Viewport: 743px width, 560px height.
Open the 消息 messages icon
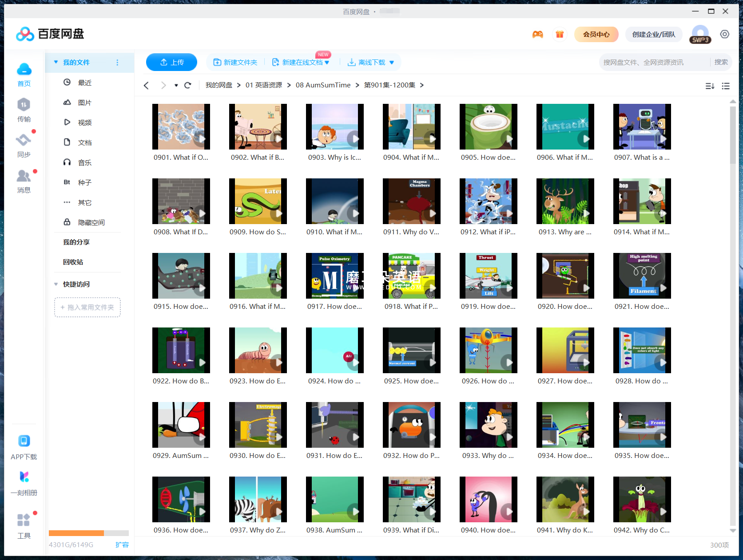click(24, 176)
